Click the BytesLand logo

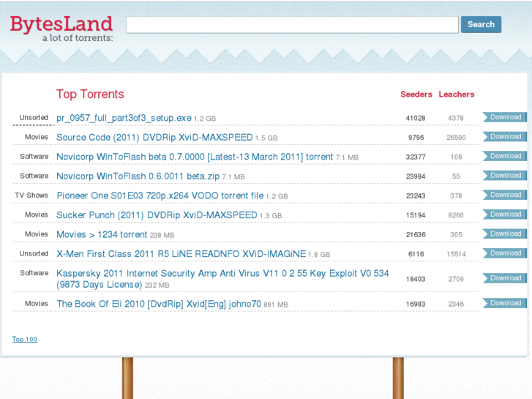click(61, 24)
